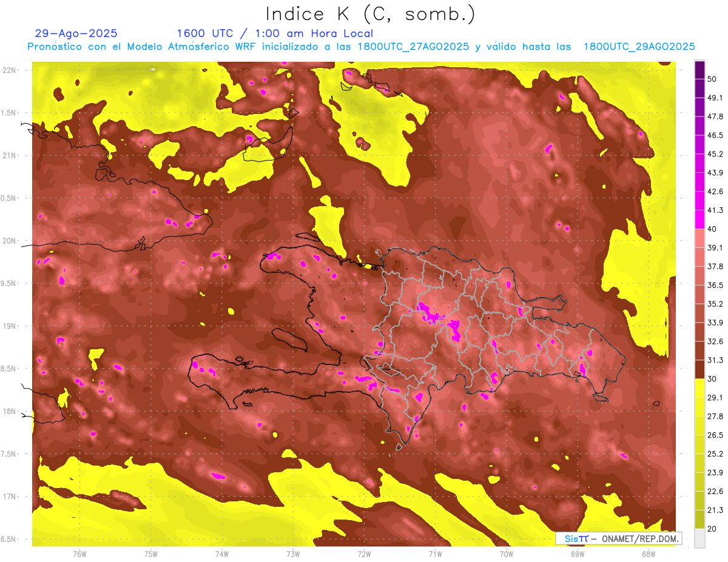This screenshot has width=728, height=562.
Task: Click the '70W' longitude label
Action: click(x=507, y=554)
